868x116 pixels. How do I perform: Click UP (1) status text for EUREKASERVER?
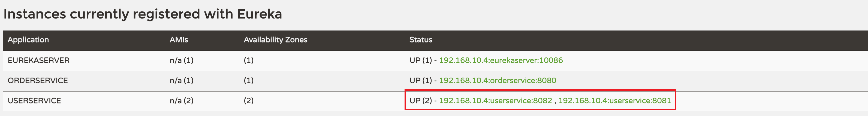click(x=420, y=60)
